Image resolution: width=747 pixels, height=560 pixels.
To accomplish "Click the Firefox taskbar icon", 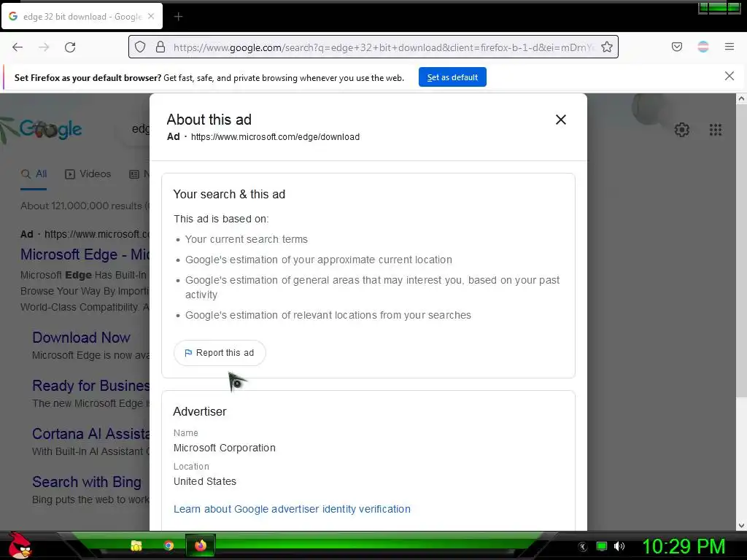I will [x=201, y=545].
